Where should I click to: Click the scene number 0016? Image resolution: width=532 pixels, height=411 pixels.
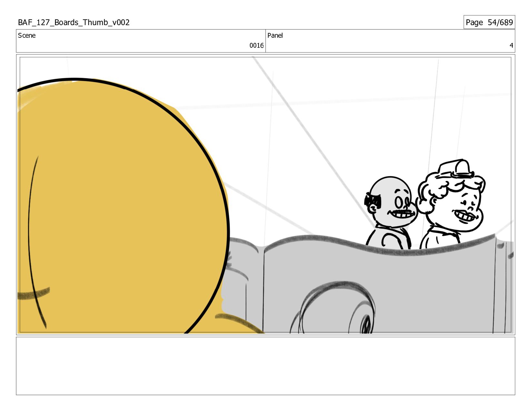tap(256, 45)
